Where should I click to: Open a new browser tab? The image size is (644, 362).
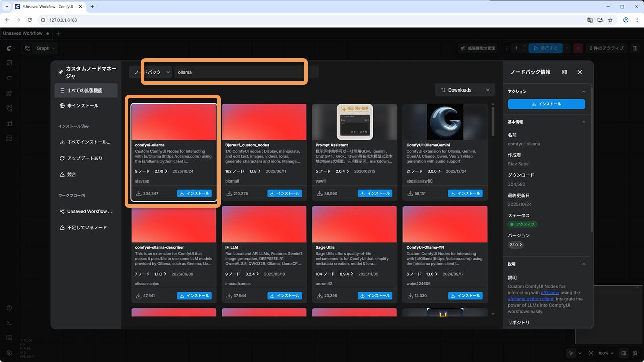(x=92, y=7)
